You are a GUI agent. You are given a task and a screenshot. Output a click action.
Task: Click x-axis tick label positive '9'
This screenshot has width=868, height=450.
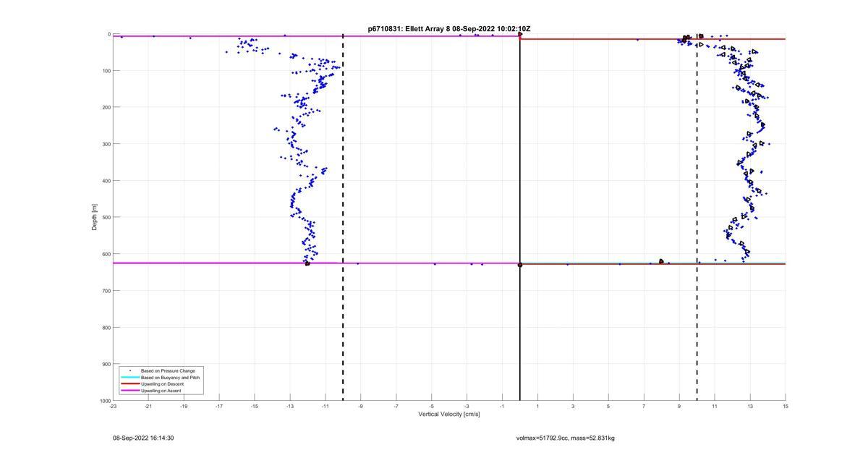[679, 406]
